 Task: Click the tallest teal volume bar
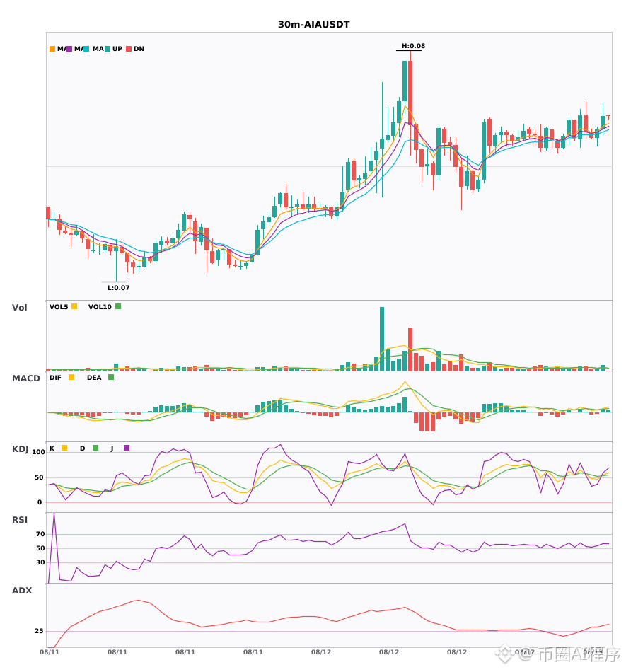click(x=382, y=339)
